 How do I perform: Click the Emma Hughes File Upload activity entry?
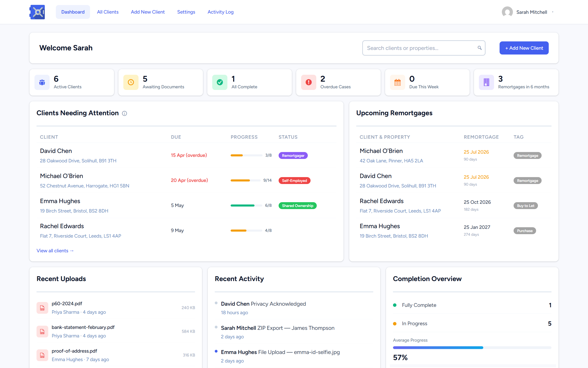[x=294, y=356]
